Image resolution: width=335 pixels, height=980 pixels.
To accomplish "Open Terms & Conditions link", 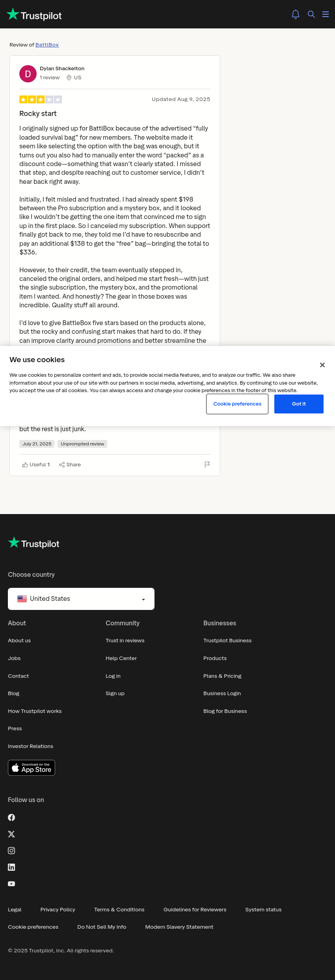I will point(119,910).
